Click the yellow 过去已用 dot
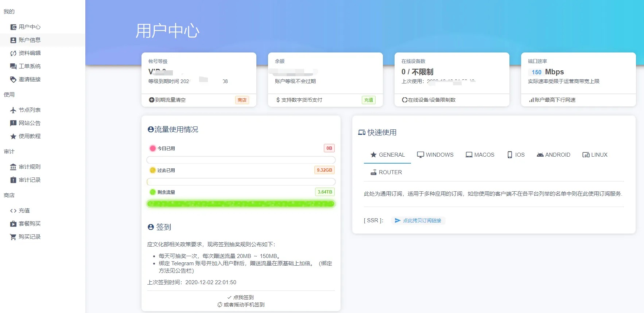The image size is (644, 313). coord(153,170)
